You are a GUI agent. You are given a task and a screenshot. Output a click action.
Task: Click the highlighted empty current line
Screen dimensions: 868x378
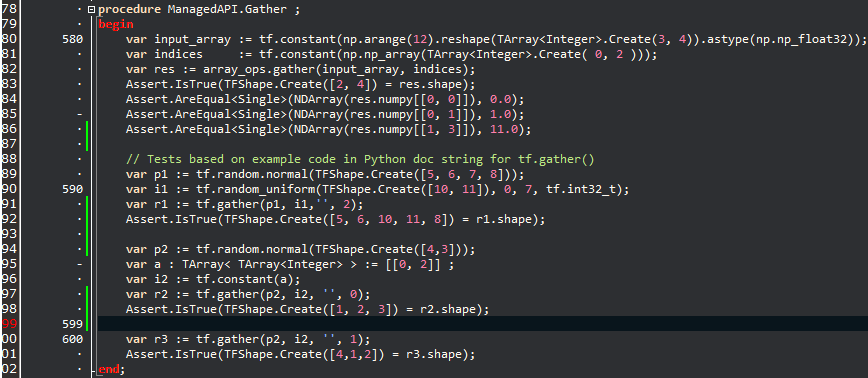click(482, 324)
